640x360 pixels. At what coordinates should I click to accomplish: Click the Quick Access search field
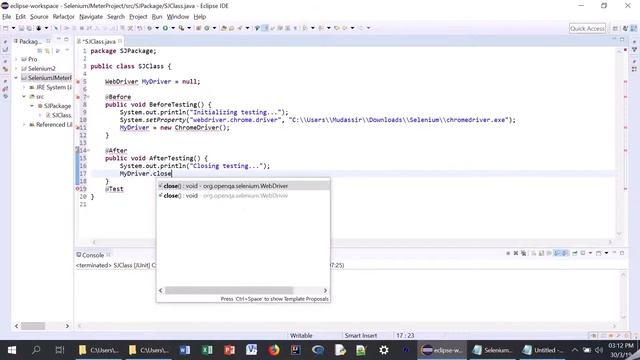tap(587, 28)
